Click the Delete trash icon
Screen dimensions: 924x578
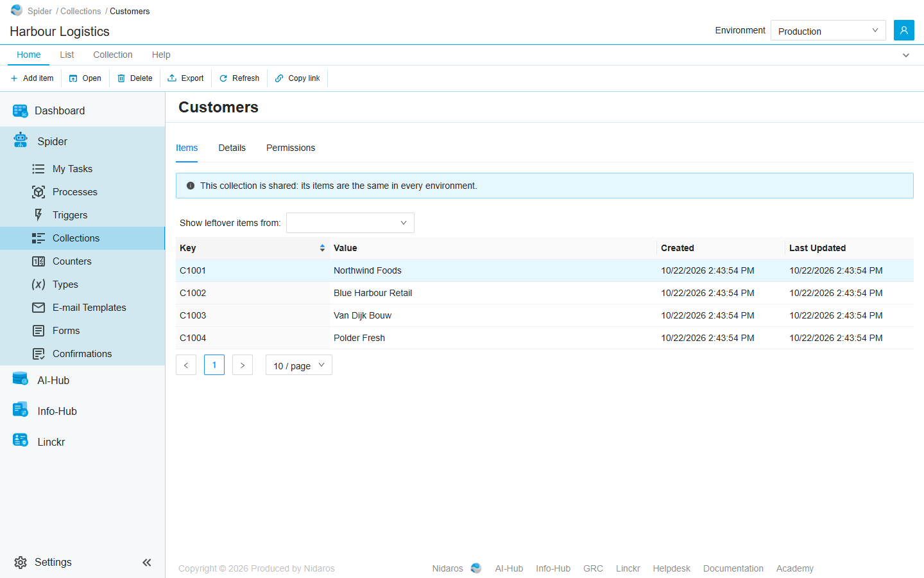click(121, 78)
